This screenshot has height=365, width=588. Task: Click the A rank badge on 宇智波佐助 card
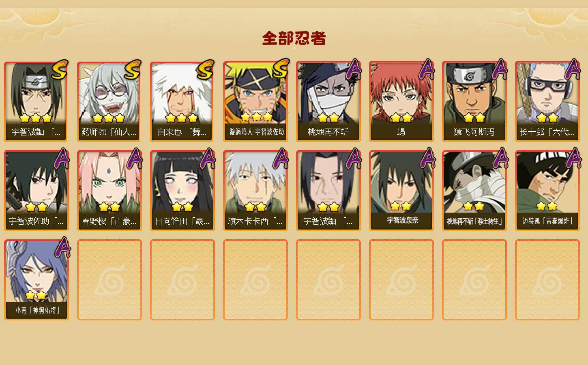tap(61, 159)
